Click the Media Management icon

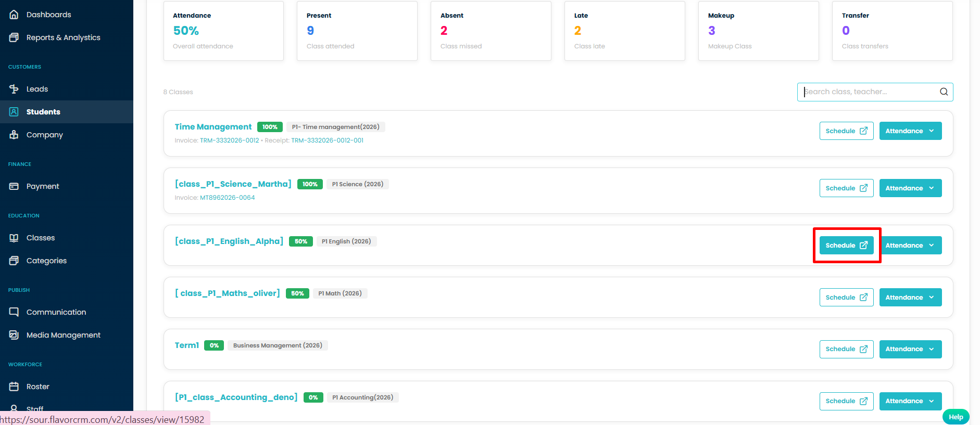tap(14, 335)
